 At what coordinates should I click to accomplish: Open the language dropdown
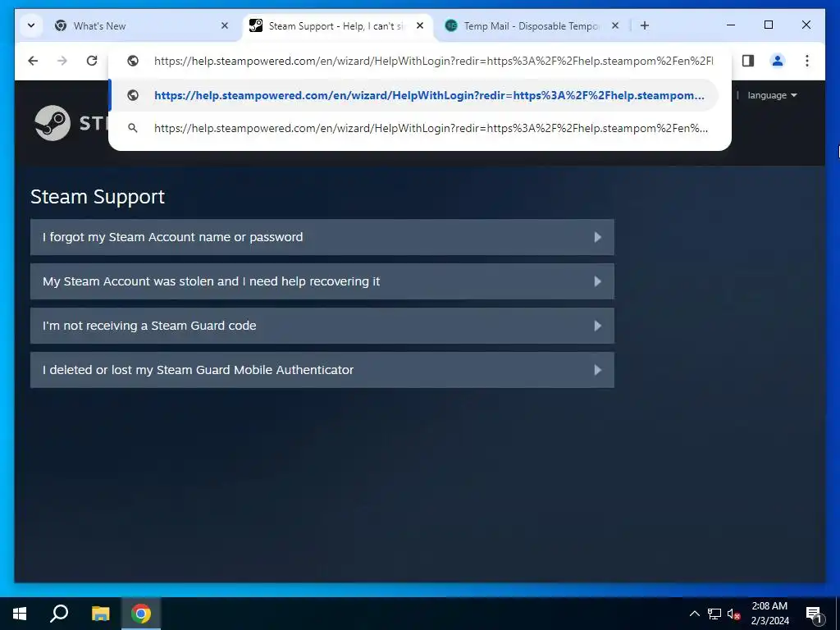[772, 95]
